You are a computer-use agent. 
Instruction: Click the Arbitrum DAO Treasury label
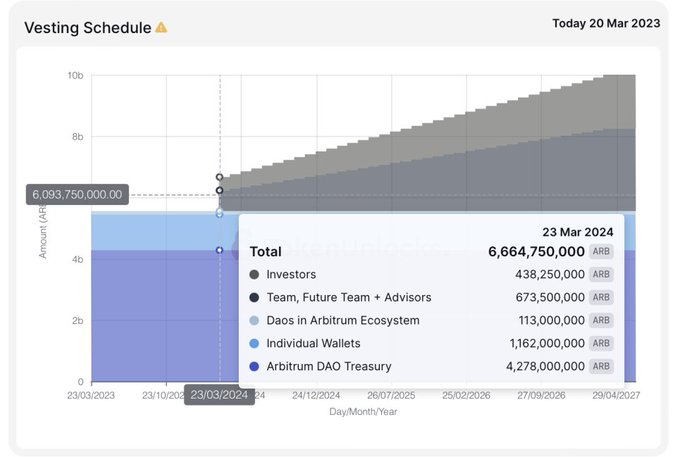pos(329,366)
